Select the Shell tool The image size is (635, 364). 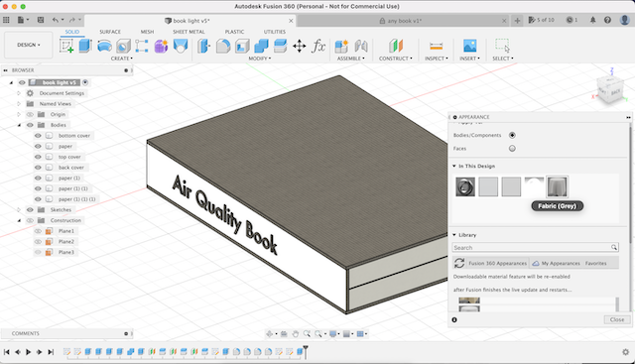pyautogui.click(x=242, y=46)
